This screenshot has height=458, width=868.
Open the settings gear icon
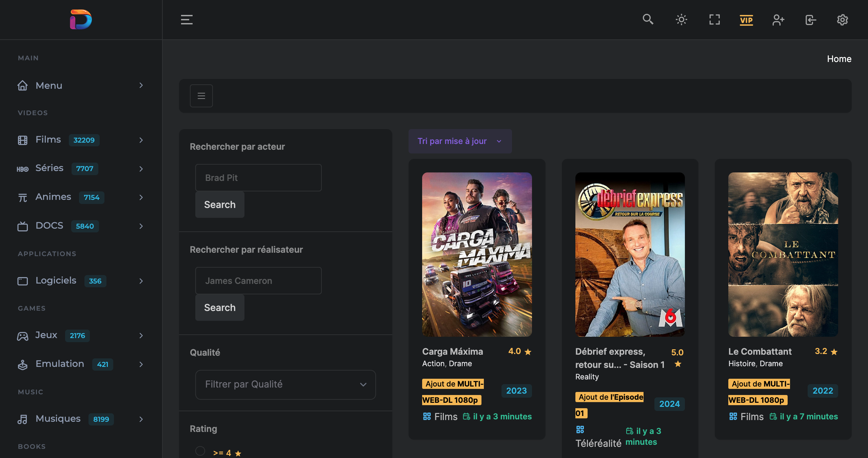pos(842,20)
